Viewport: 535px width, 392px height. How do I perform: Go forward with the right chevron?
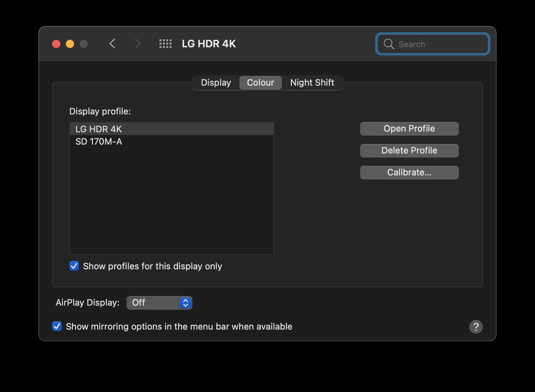coord(138,44)
